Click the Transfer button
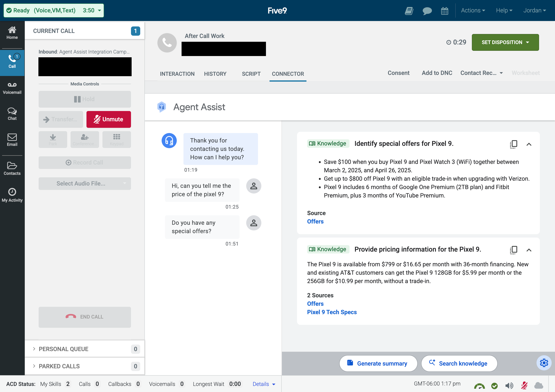Viewport: 555px width, 392px height. 61,119
